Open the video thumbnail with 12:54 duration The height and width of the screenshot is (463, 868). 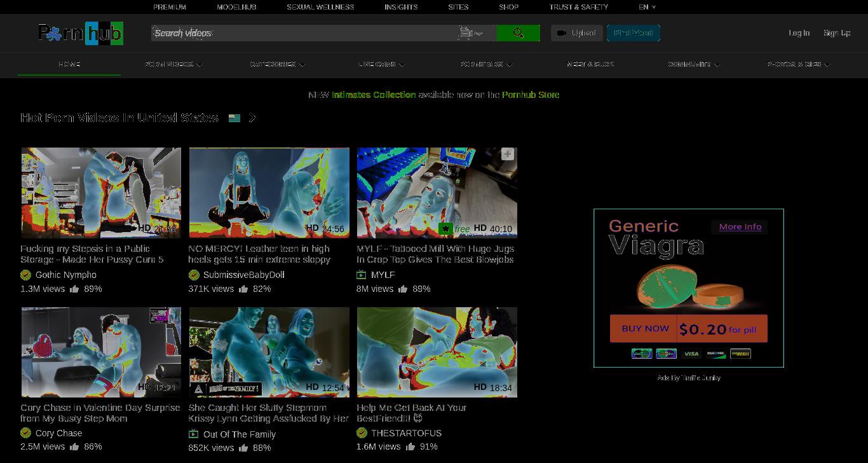coord(269,352)
